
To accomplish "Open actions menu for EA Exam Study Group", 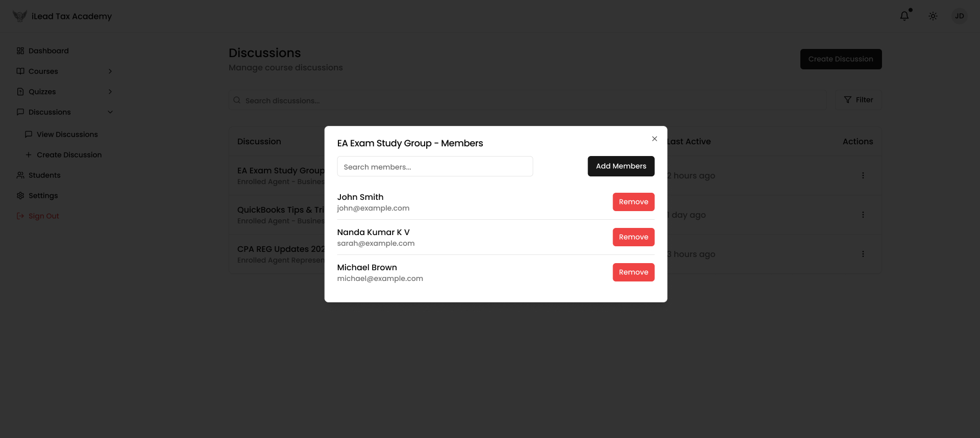I will [863, 175].
